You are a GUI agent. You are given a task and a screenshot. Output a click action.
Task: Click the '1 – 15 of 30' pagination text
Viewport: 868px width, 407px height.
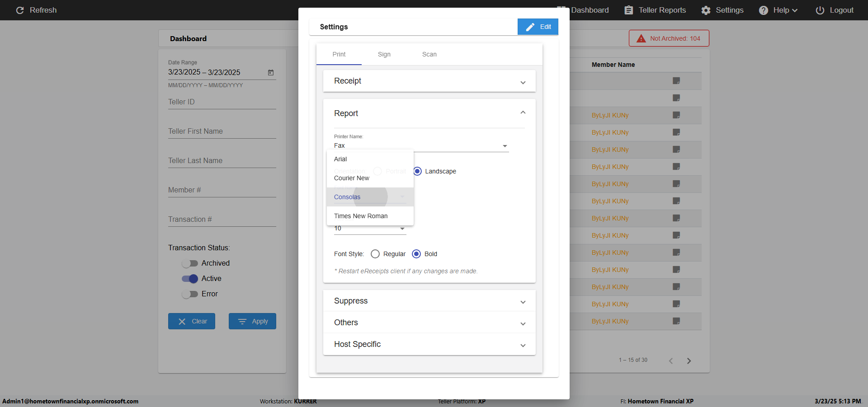[x=633, y=360]
